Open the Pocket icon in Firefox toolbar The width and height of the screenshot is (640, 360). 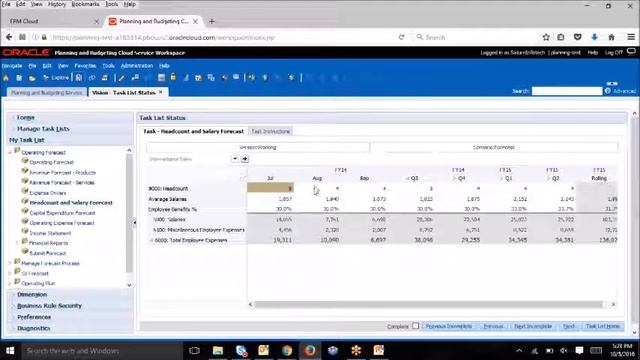(577, 37)
